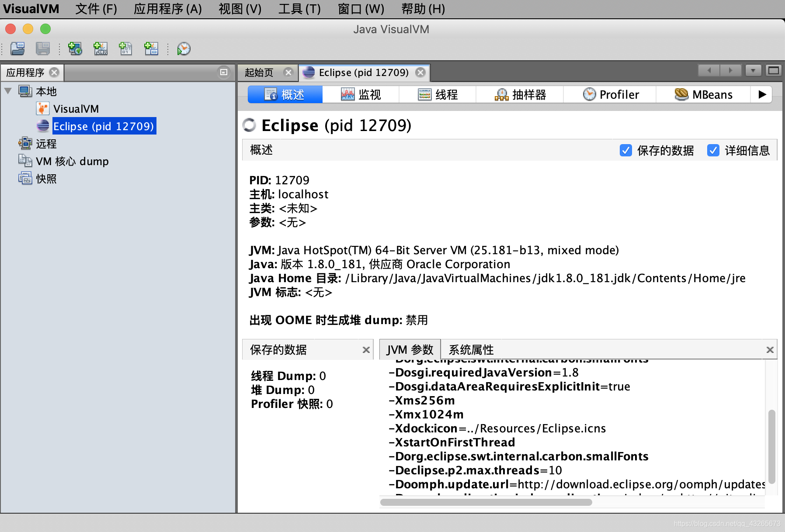Click the 快照 snapshots icon

[x=25, y=178]
